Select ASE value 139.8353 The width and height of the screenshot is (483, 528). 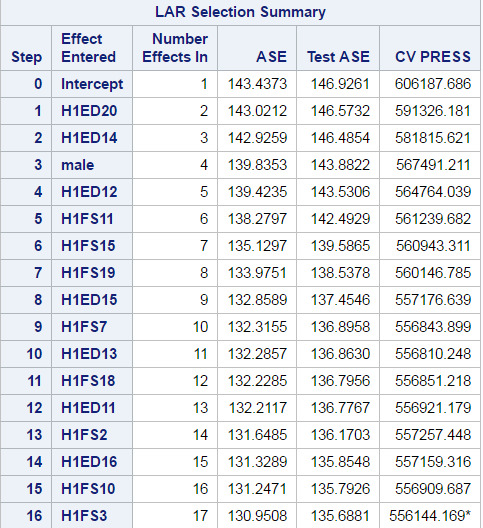(x=257, y=165)
